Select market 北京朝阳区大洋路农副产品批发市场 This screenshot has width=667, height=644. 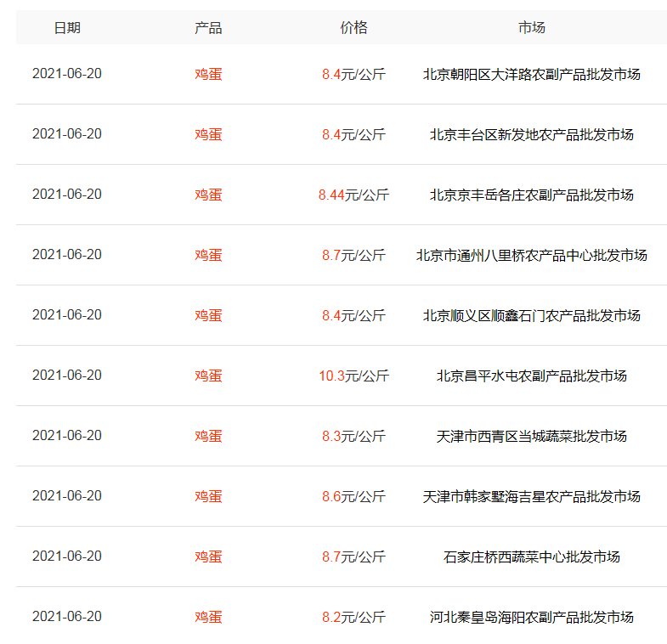(x=531, y=74)
